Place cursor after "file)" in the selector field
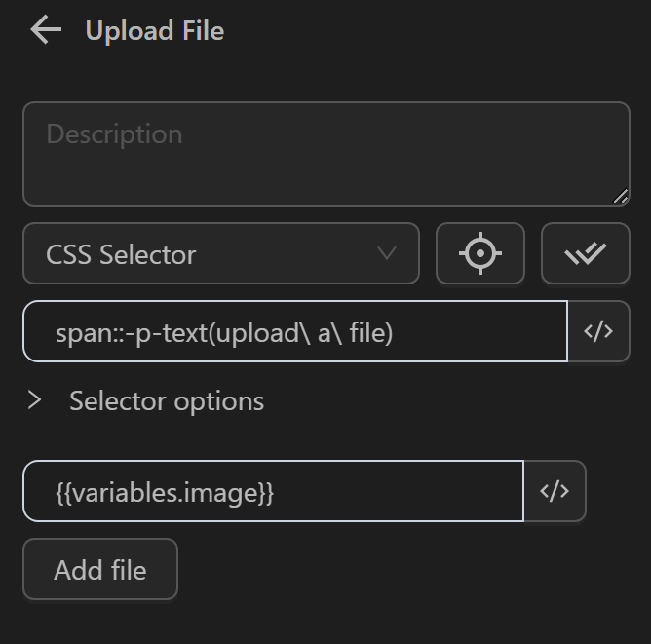 pos(395,333)
